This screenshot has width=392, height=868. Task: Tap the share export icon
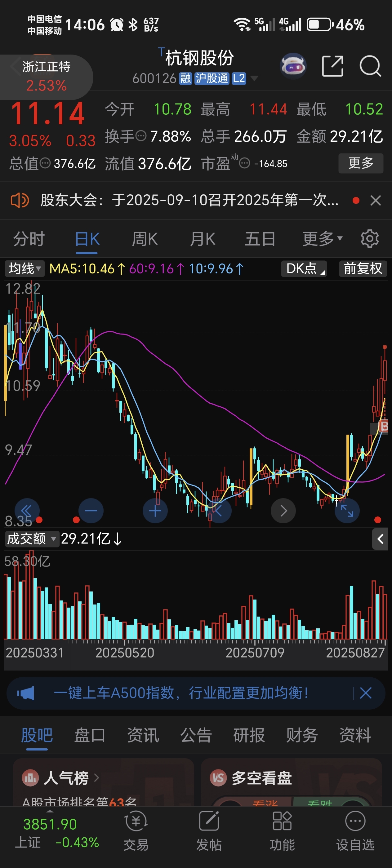pos(333,66)
